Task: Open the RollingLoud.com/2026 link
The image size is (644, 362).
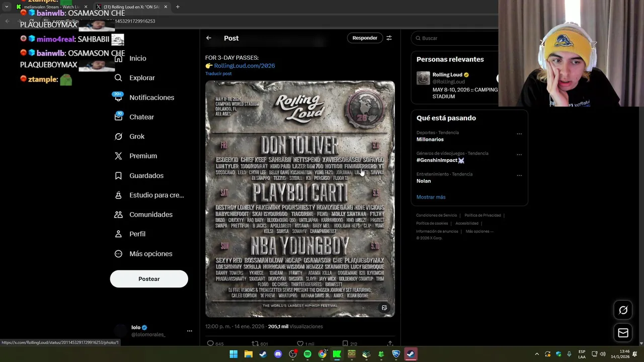Action: (x=245, y=66)
